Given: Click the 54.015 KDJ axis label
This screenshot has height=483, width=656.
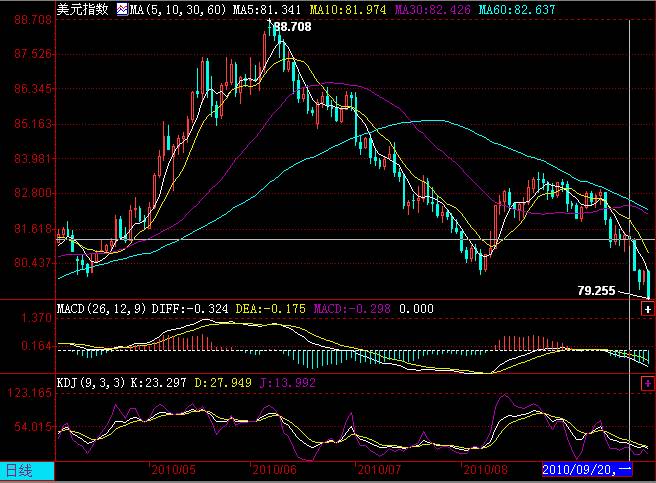Looking at the screenshot, I should [33, 427].
